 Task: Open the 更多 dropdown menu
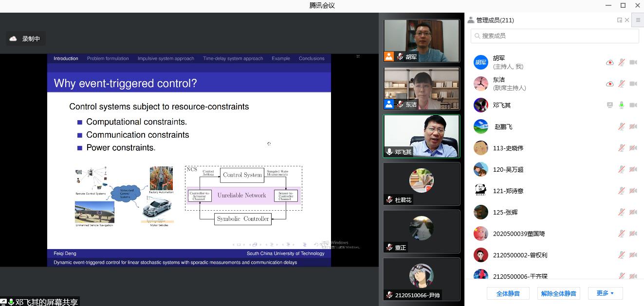click(x=605, y=293)
